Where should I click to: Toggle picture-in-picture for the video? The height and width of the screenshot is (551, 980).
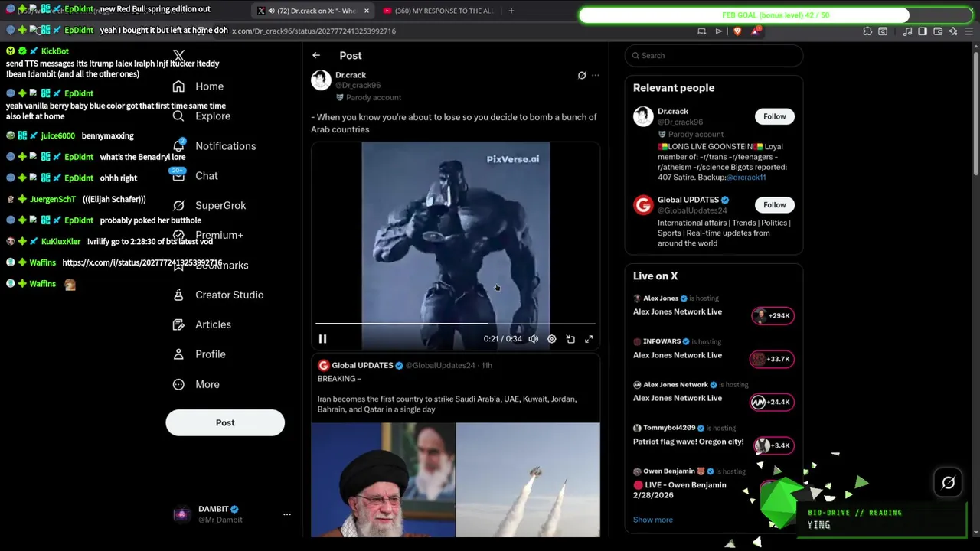570,339
